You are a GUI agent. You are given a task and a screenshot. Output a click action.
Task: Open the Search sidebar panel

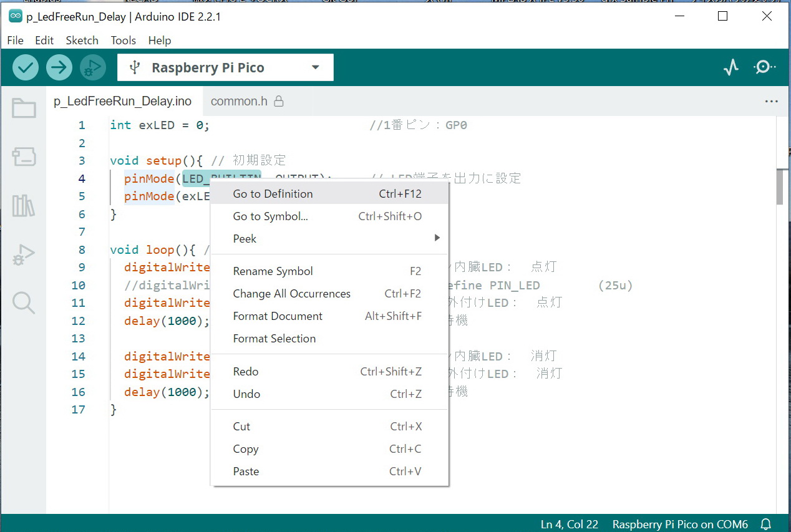point(24,303)
